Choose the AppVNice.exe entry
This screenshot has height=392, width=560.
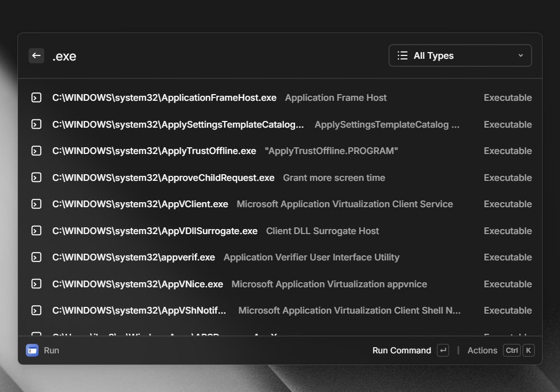pyautogui.click(x=280, y=284)
